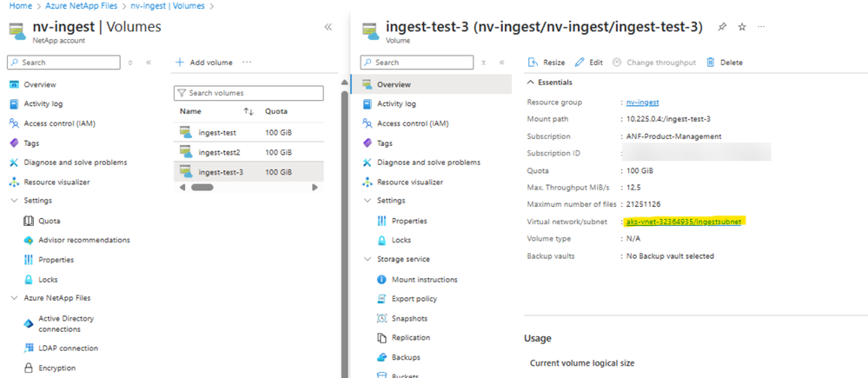Sort volumes by Name column arrows
The image size is (868, 378).
[248, 111]
